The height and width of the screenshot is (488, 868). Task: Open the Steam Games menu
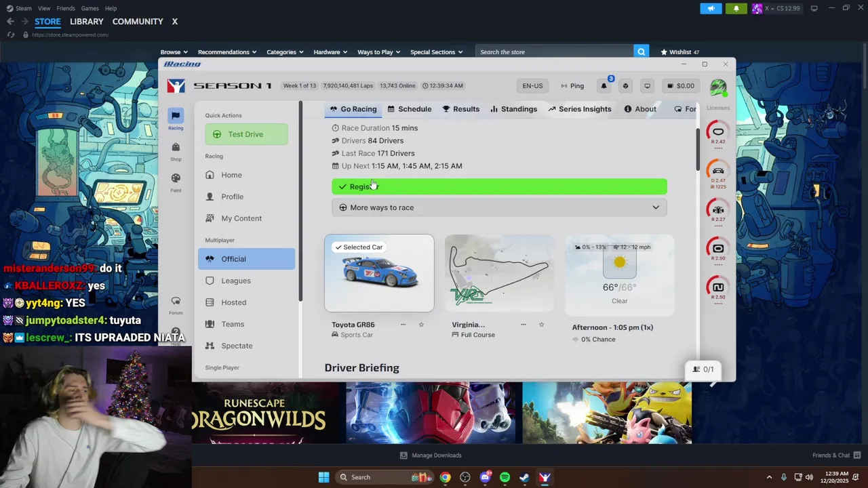[90, 8]
